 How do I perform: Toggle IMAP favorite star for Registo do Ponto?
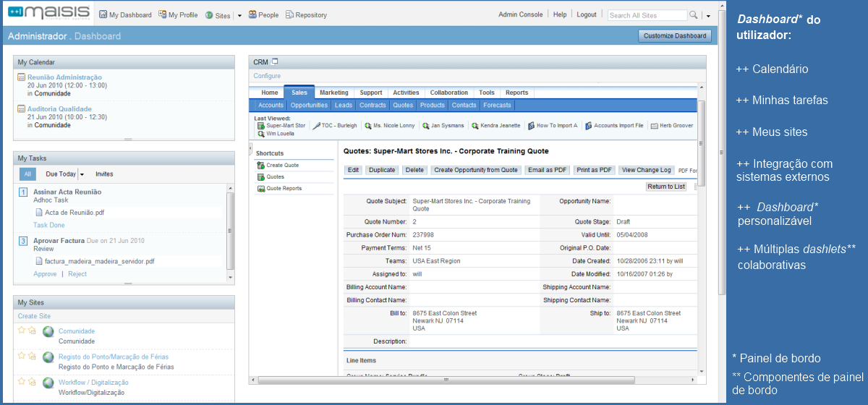32,355
